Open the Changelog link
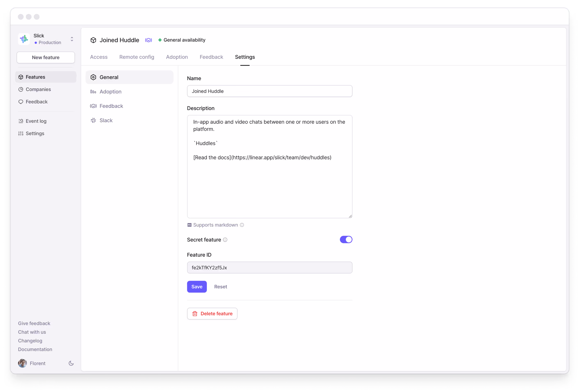 [30, 341]
